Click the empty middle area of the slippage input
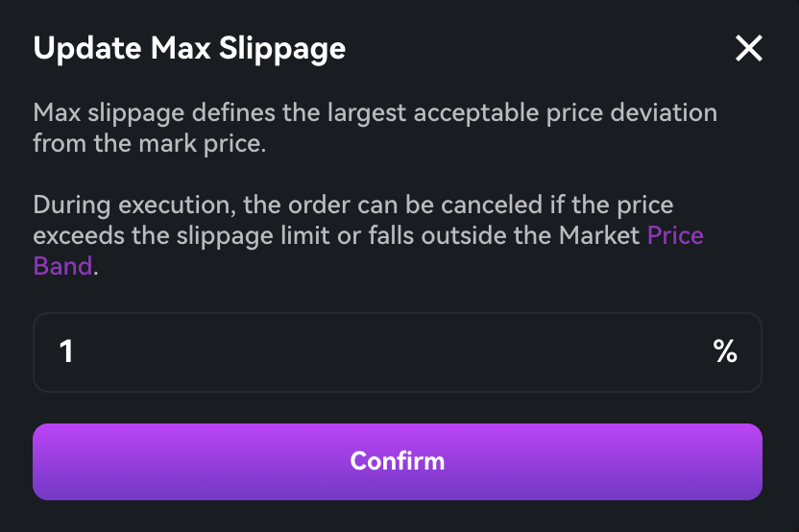The image size is (799, 532). (x=384, y=351)
